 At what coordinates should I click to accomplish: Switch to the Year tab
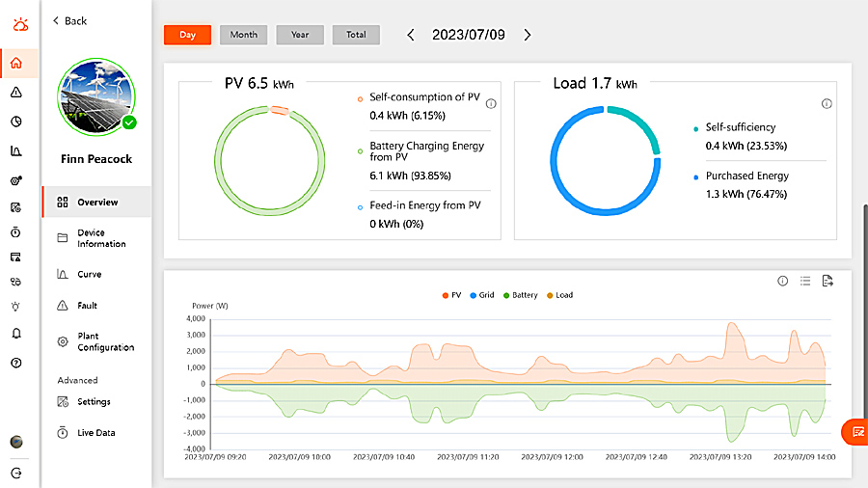click(300, 35)
